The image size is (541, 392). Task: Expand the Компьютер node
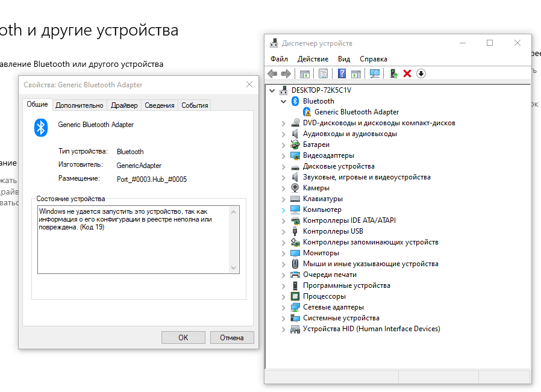[x=283, y=210]
